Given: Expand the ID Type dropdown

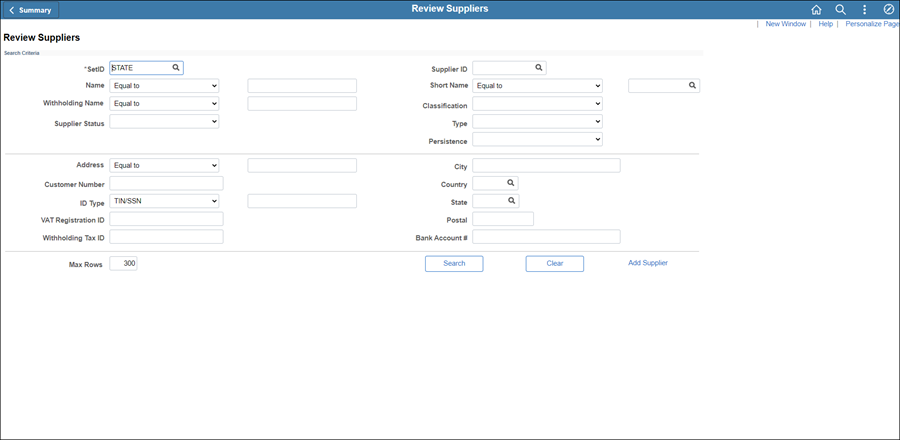Looking at the screenshot, I should coord(164,201).
